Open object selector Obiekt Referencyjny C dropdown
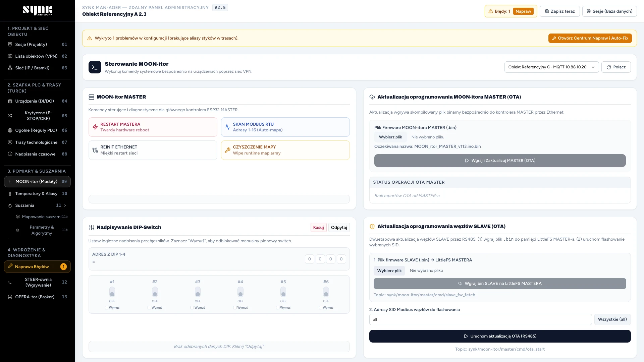 click(551, 67)
